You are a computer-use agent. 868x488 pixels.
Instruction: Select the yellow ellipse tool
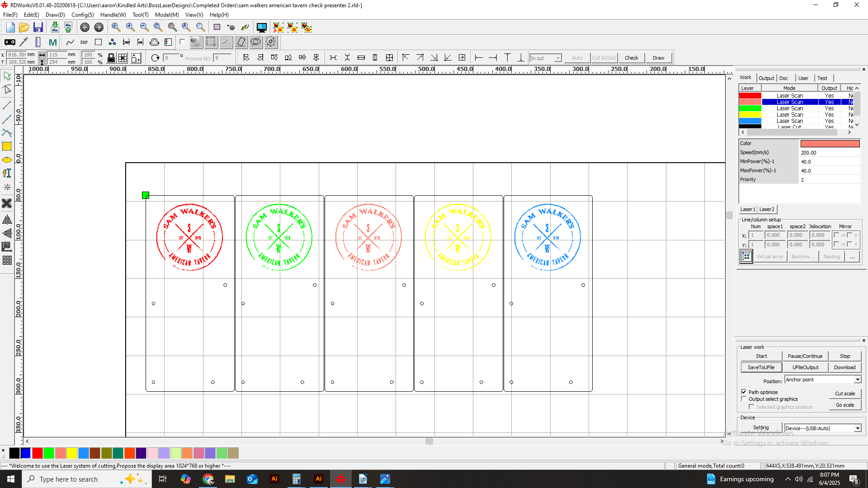pyautogui.click(x=7, y=160)
